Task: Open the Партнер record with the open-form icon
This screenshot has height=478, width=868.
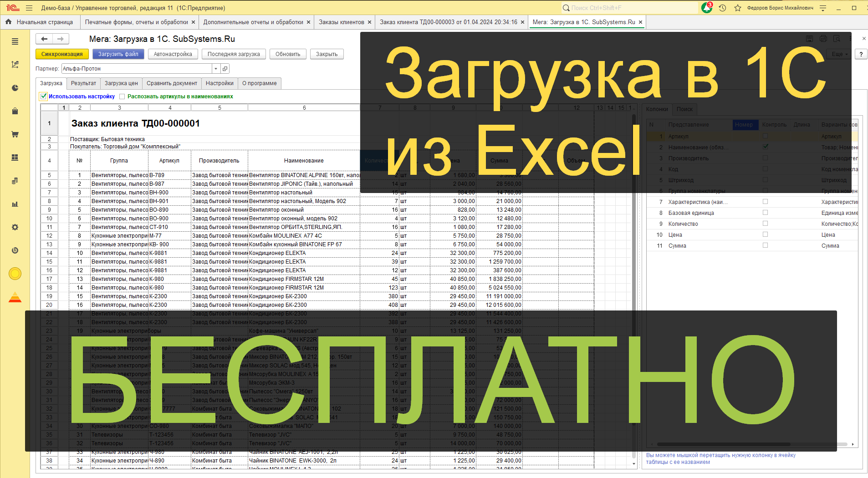Action: pos(225,69)
